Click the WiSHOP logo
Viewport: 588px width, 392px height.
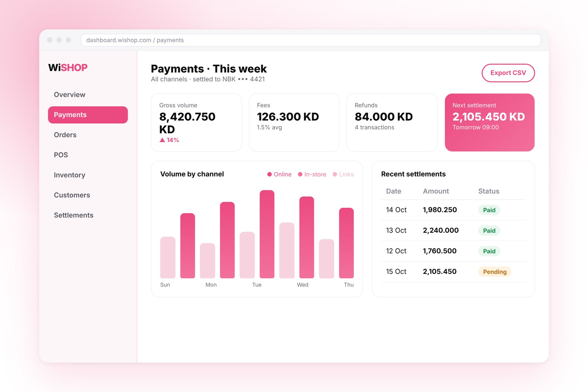point(68,68)
